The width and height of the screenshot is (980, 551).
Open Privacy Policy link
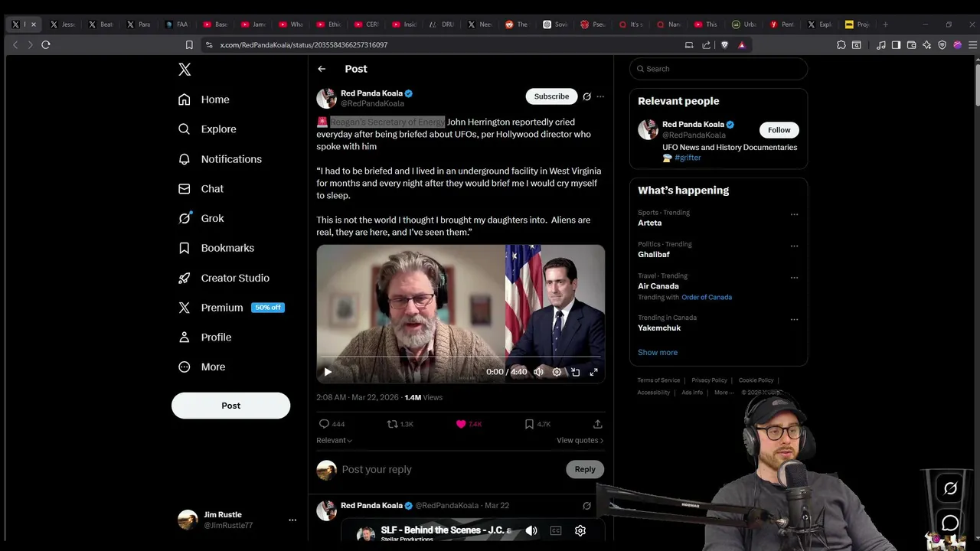(709, 380)
